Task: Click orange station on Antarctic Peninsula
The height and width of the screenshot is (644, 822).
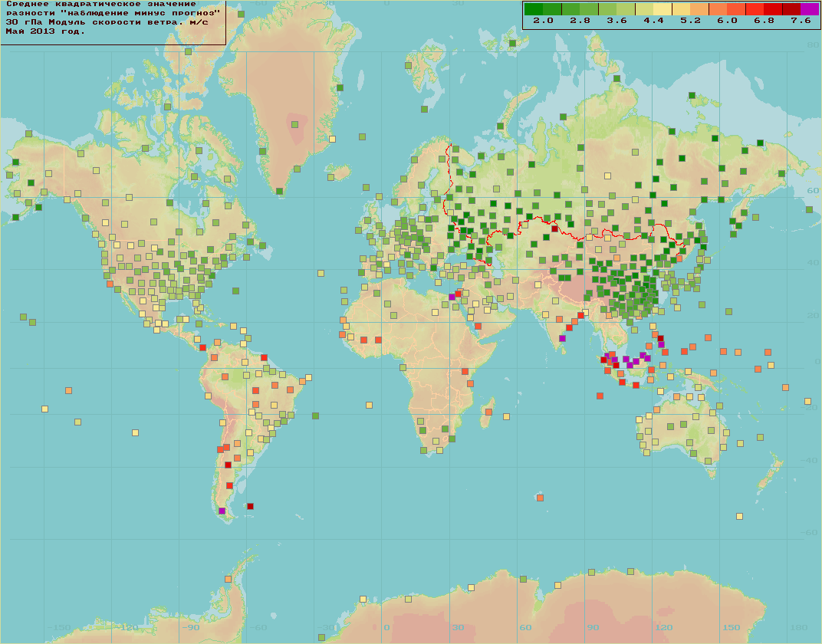Action: (x=228, y=579)
